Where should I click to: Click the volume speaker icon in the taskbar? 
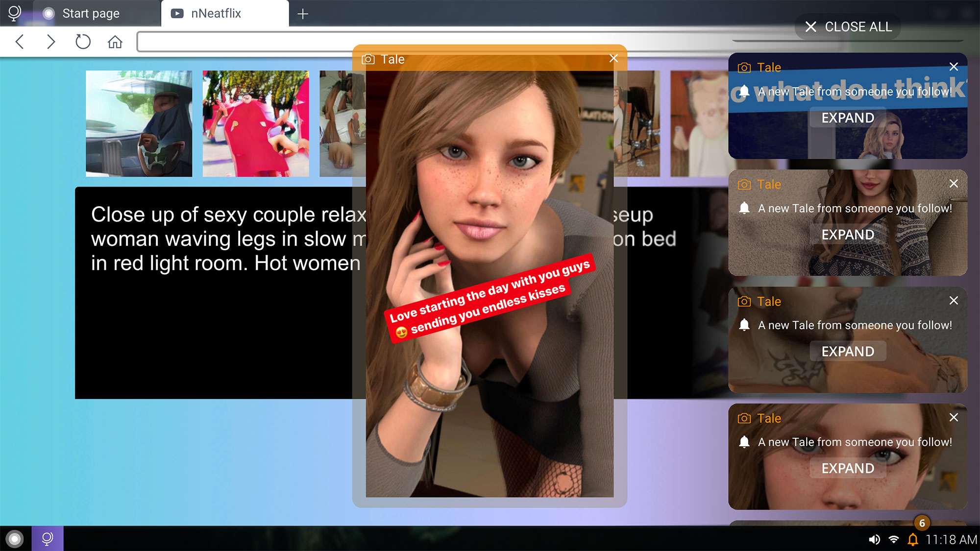(x=874, y=539)
